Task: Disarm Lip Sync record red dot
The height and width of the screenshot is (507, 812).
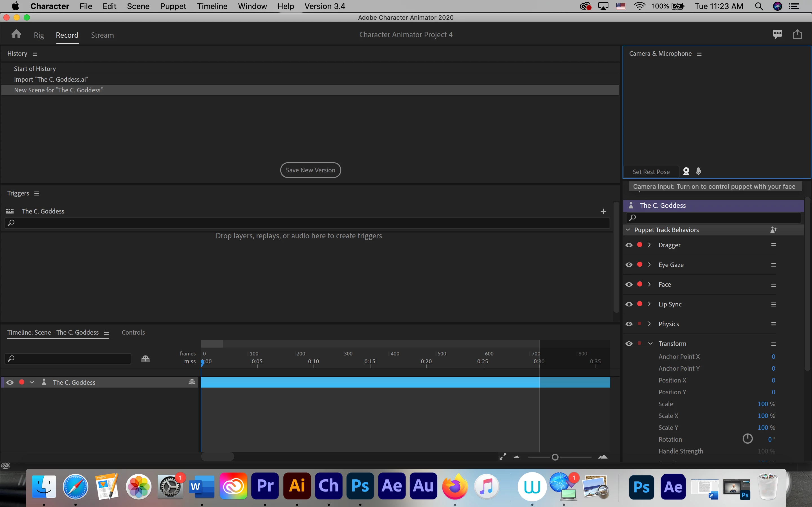Action: click(x=639, y=304)
